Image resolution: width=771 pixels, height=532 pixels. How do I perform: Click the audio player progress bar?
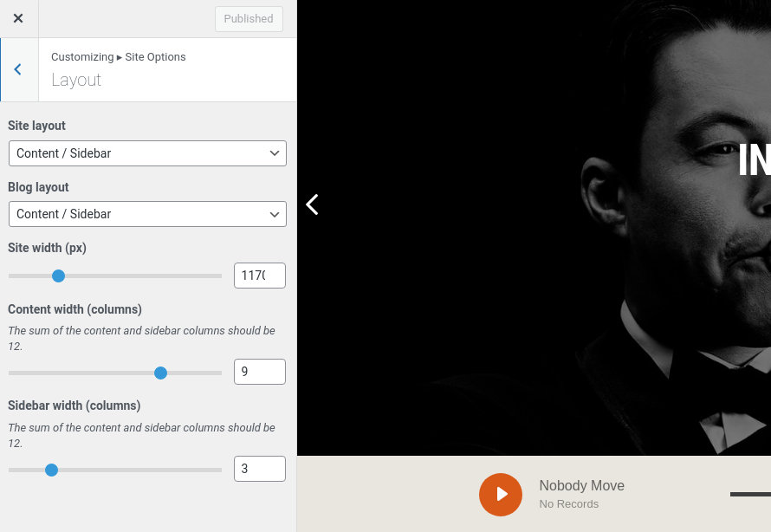tap(750, 494)
